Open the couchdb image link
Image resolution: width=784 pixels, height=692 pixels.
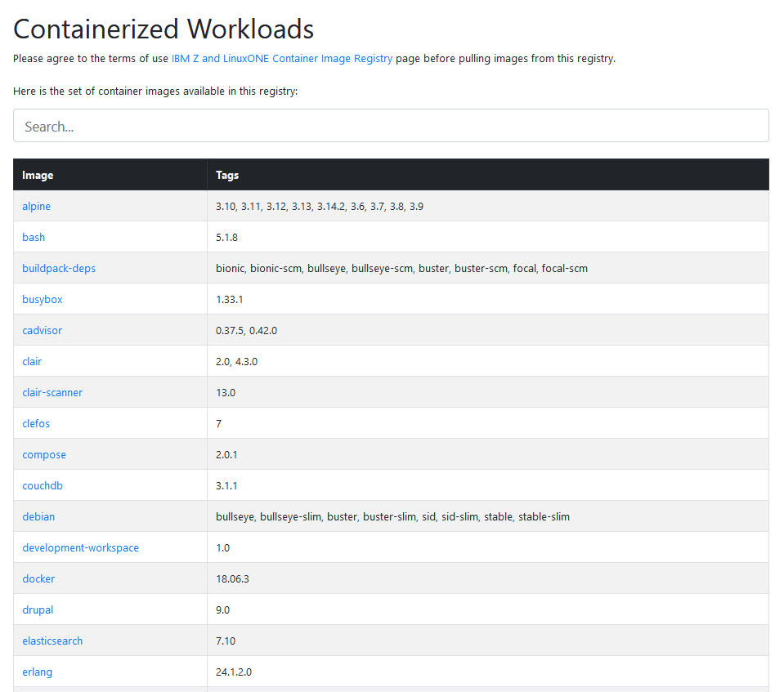coord(43,485)
